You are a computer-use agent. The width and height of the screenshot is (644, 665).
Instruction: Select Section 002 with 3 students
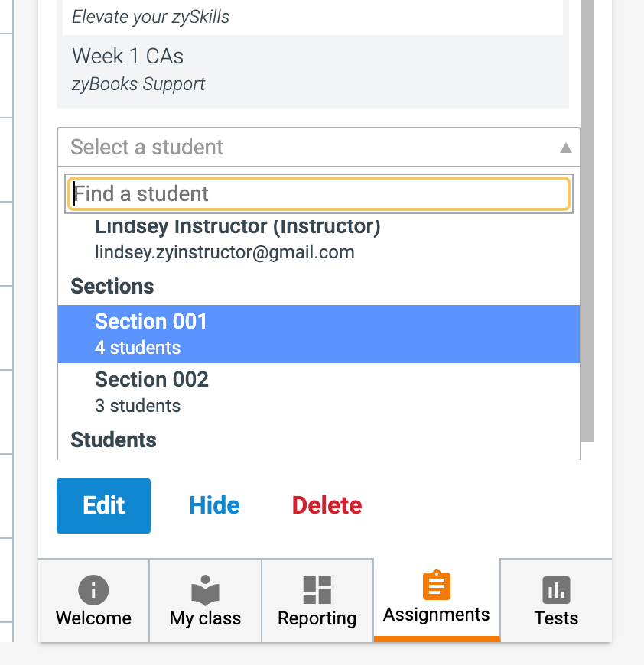[319, 392]
